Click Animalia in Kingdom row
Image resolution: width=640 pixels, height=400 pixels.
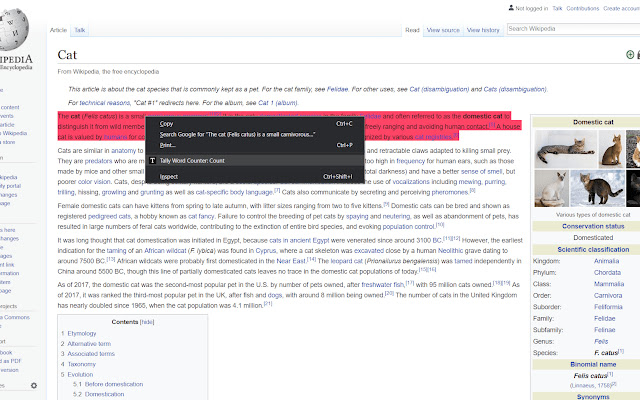[607, 261]
